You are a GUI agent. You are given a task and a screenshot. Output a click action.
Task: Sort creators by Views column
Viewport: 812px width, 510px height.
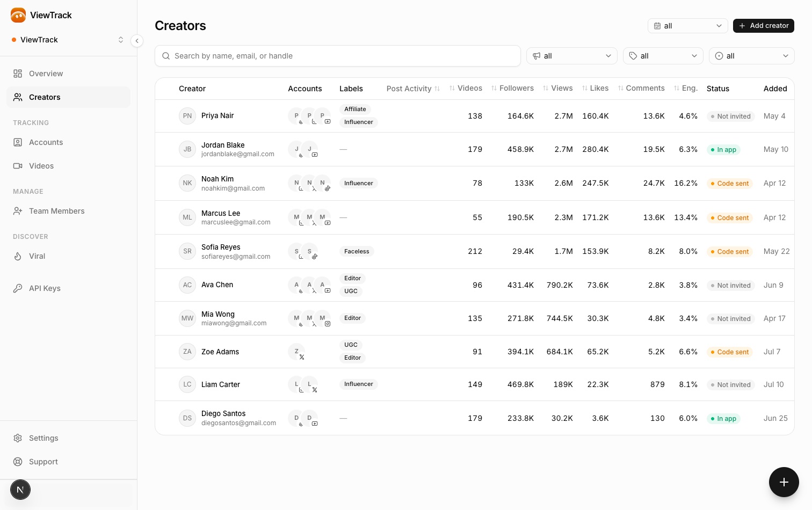tap(557, 89)
